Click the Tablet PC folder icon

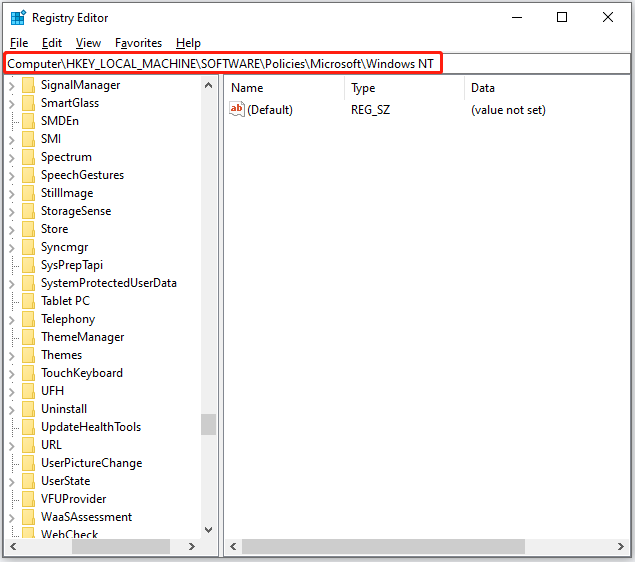click(x=28, y=301)
